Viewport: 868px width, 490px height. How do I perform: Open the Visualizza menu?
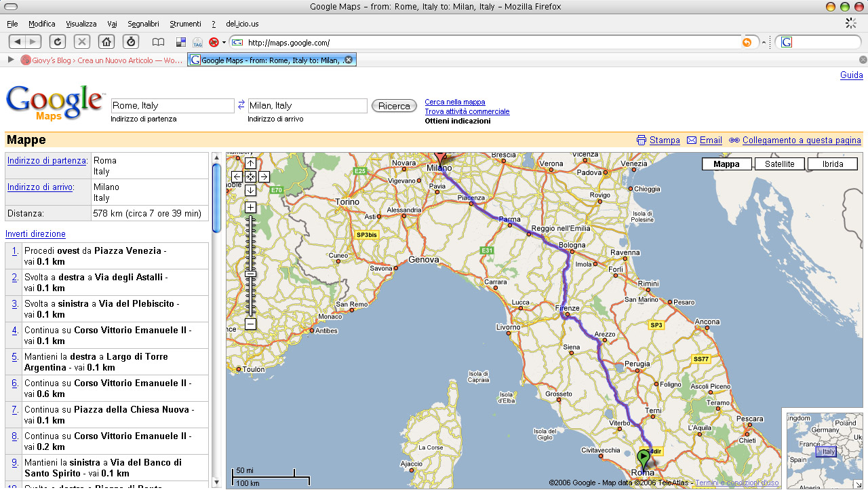81,24
